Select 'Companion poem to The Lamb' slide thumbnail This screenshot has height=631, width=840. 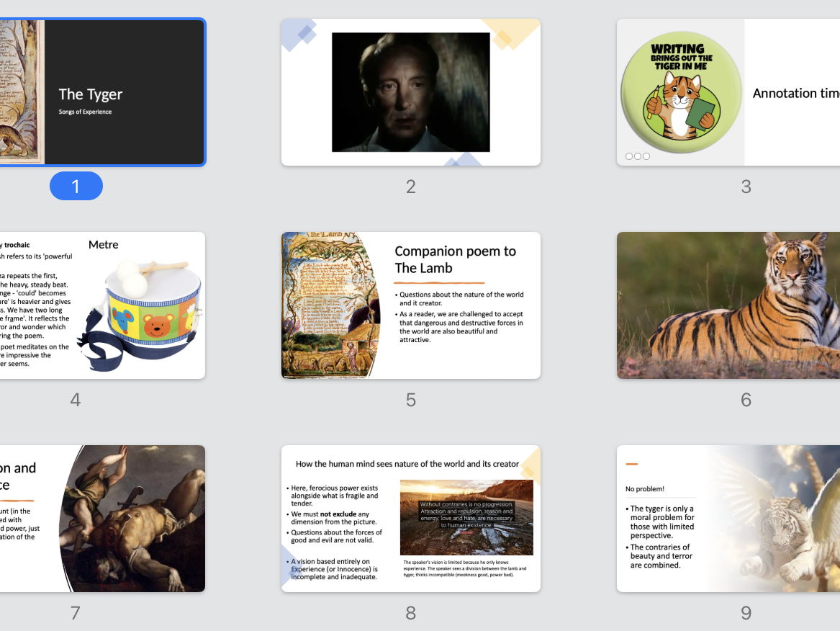411,305
